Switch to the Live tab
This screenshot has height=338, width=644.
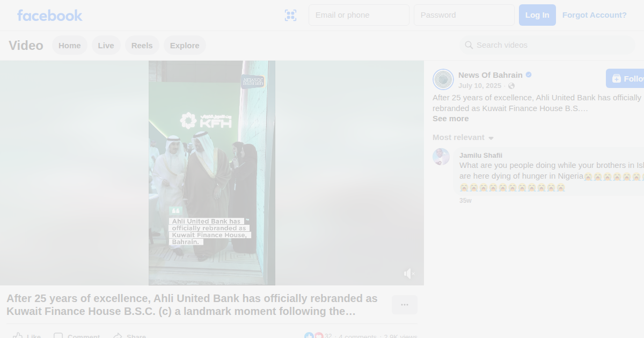coord(106,46)
